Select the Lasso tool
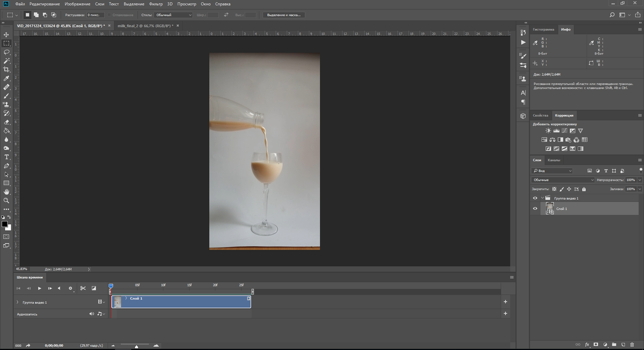This screenshot has width=644, height=350. (6, 52)
